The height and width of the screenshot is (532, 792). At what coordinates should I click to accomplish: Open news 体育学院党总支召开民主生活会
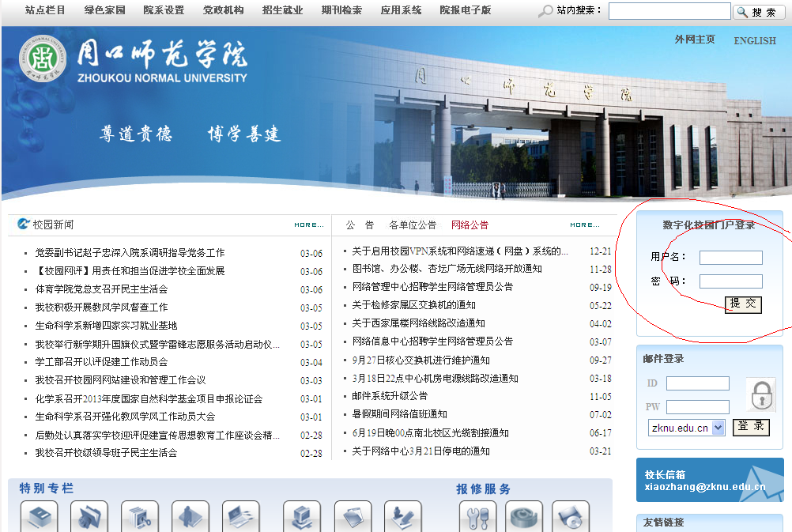101,289
